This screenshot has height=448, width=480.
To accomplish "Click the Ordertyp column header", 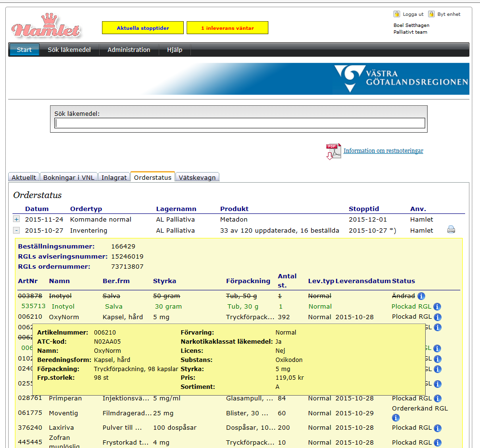I will (x=86, y=209).
